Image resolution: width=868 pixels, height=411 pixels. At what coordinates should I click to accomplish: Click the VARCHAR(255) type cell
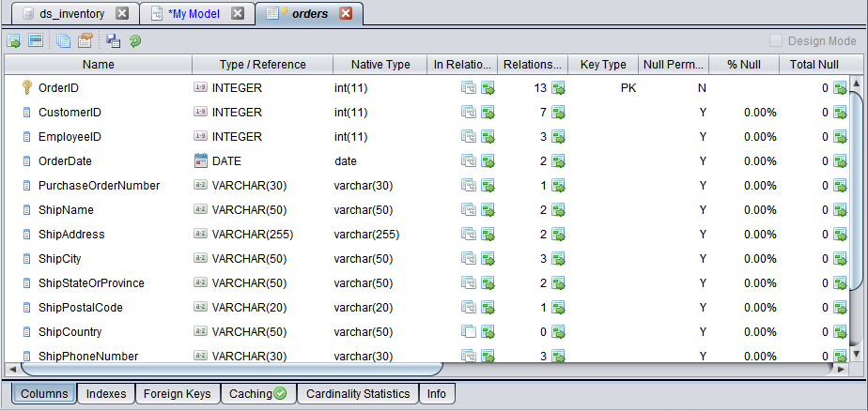coord(253,235)
